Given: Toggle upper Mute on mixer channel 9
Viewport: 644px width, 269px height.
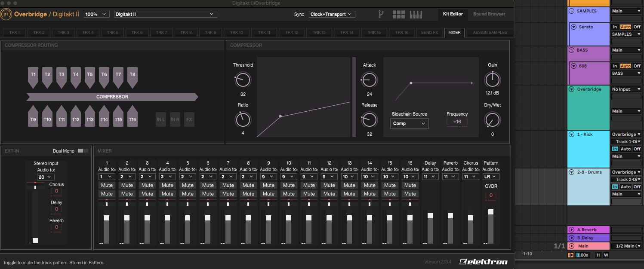Looking at the screenshot, I should click(x=268, y=185).
